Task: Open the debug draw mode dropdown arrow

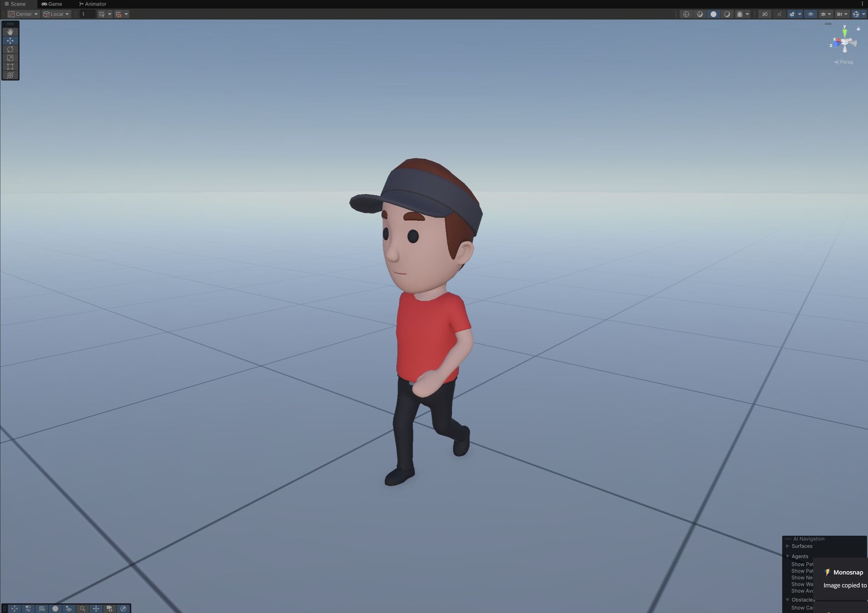Action: [748, 14]
